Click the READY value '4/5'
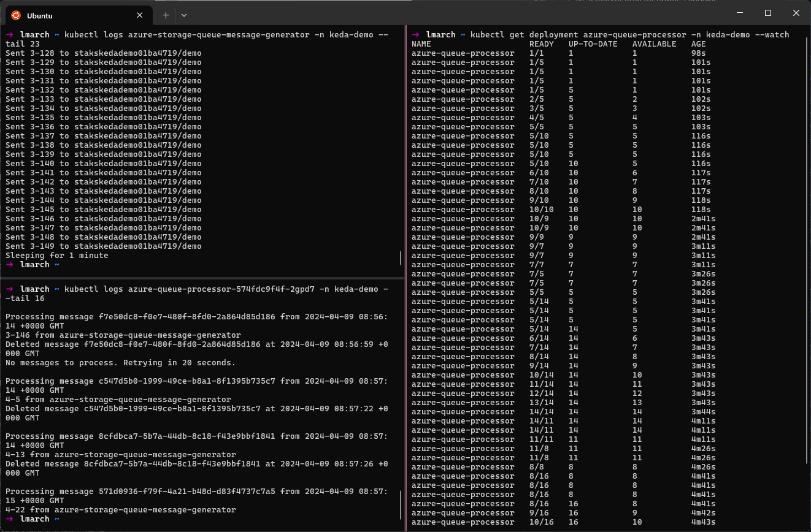 (x=537, y=118)
